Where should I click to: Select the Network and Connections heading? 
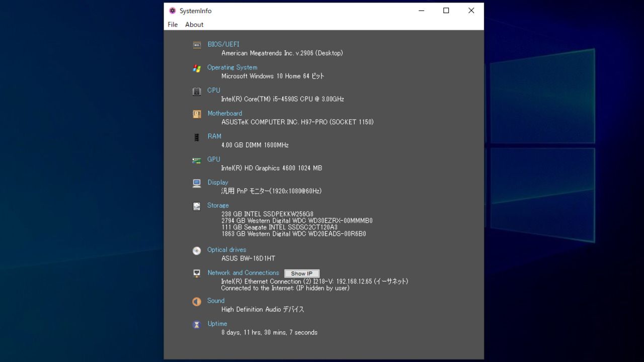coord(243,273)
